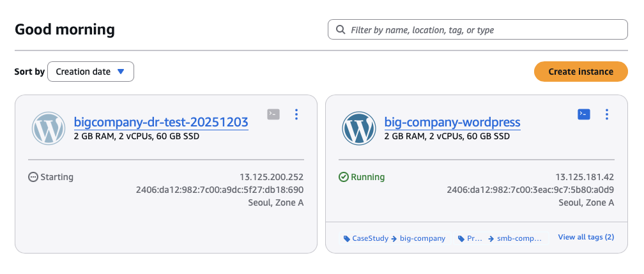This screenshot has width=644, height=274.
Task: Select the CaseStudy big-company tag
Action: tap(394, 238)
